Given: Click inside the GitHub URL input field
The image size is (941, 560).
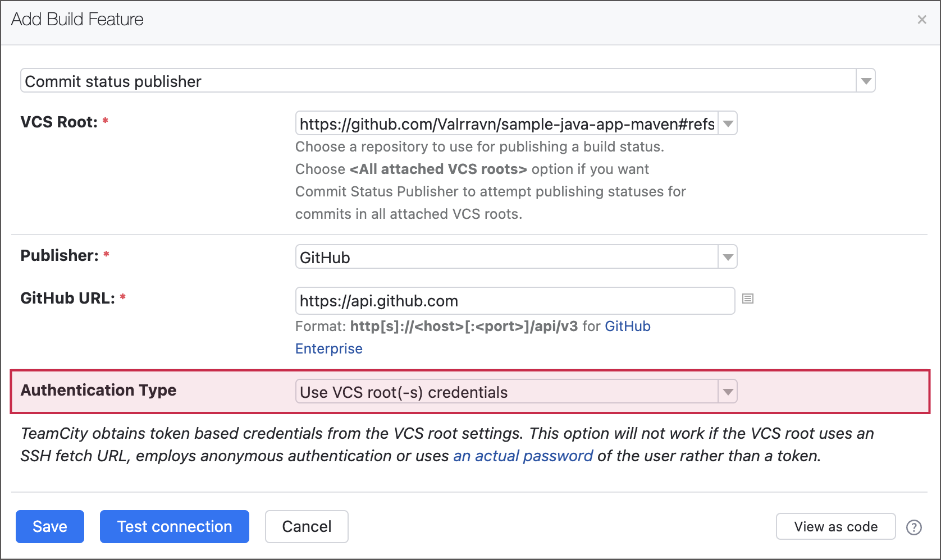Looking at the screenshot, I should click(505, 301).
